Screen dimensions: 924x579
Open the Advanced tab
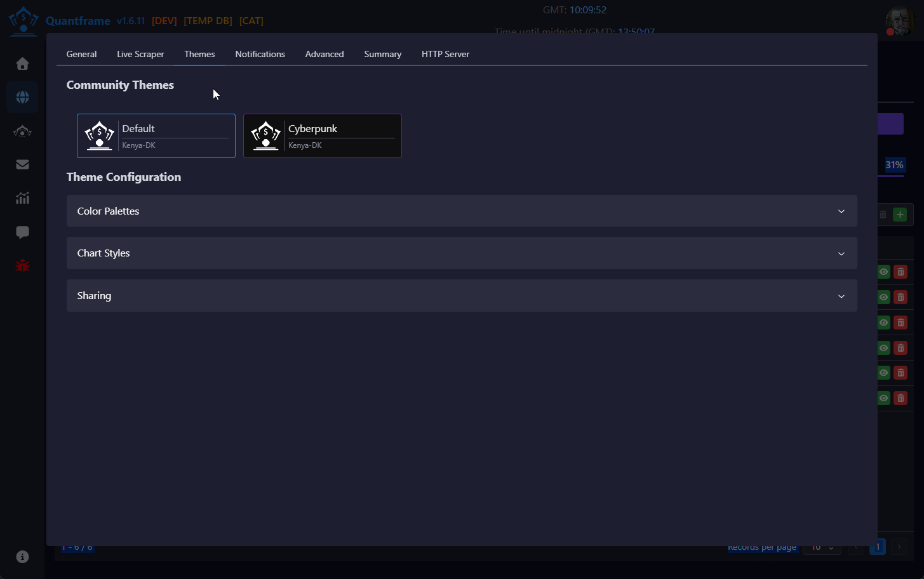pyautogui.click(x=325, y=54)
